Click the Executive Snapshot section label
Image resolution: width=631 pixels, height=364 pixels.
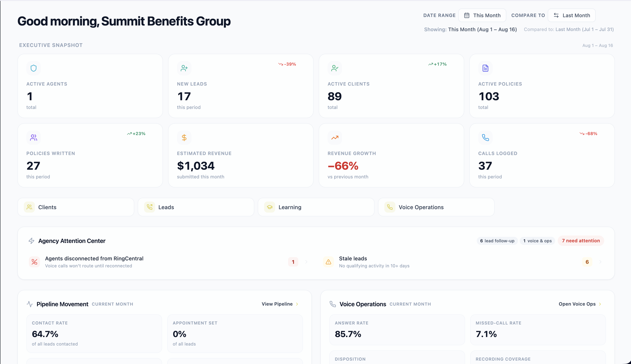(51, 45)
